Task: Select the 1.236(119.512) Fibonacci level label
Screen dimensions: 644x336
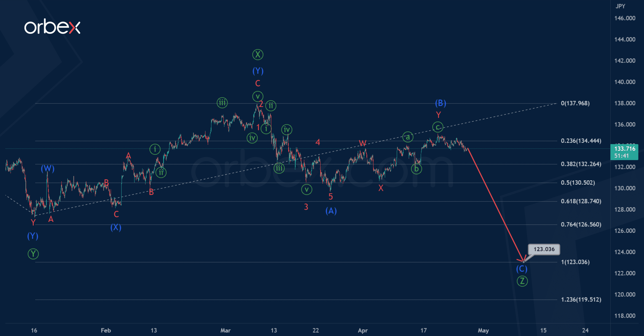Action: point(581,300)
